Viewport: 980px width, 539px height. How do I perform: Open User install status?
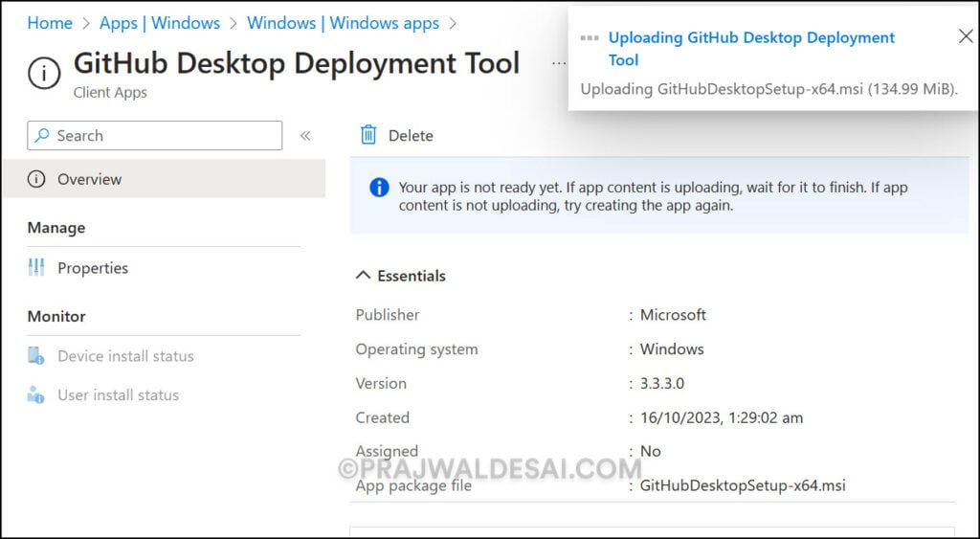(x=118, y=395)
